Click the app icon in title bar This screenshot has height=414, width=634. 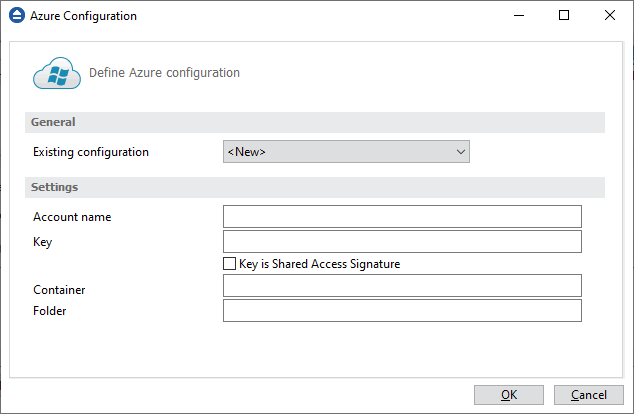coord(17,15)
